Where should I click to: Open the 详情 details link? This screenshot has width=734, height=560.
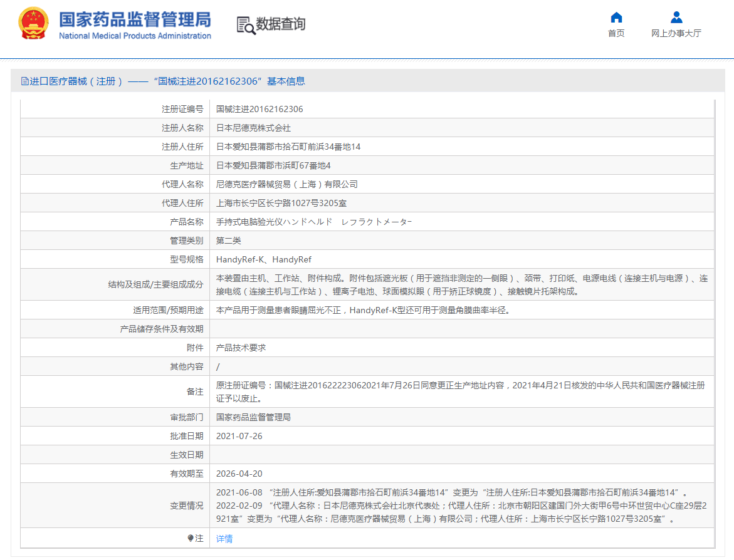(224, 539)
